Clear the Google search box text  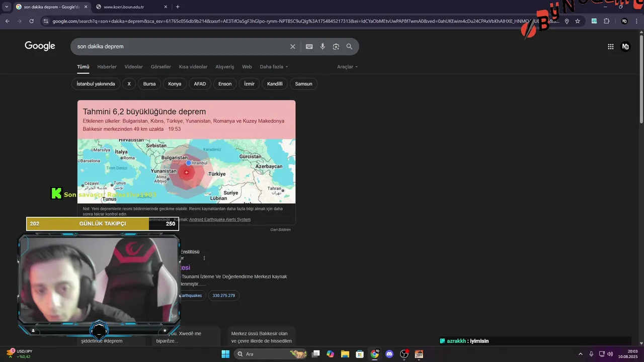[x=293, y=46]
